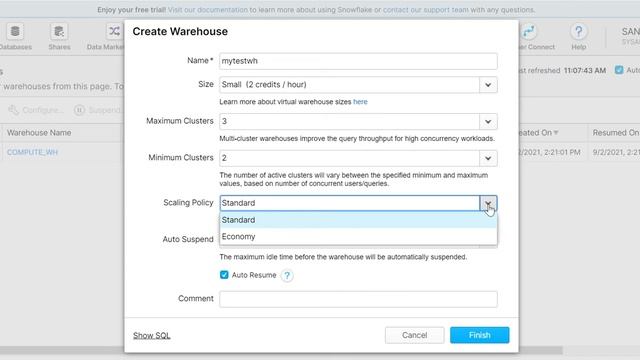The height and width of the screenshot is (360, 640).
Task: Sort by Resumed On column header
Action: tap(616, 133)
